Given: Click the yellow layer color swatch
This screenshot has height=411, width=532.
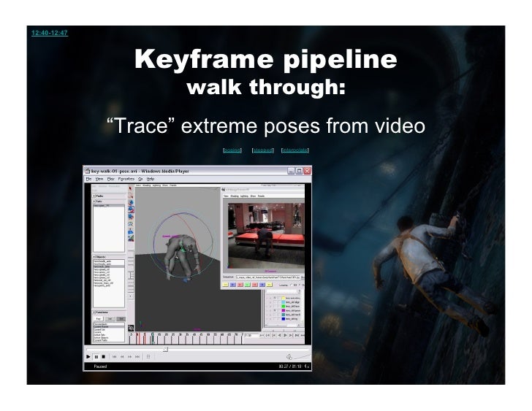Looking at the screenshot, I should 284,298.
